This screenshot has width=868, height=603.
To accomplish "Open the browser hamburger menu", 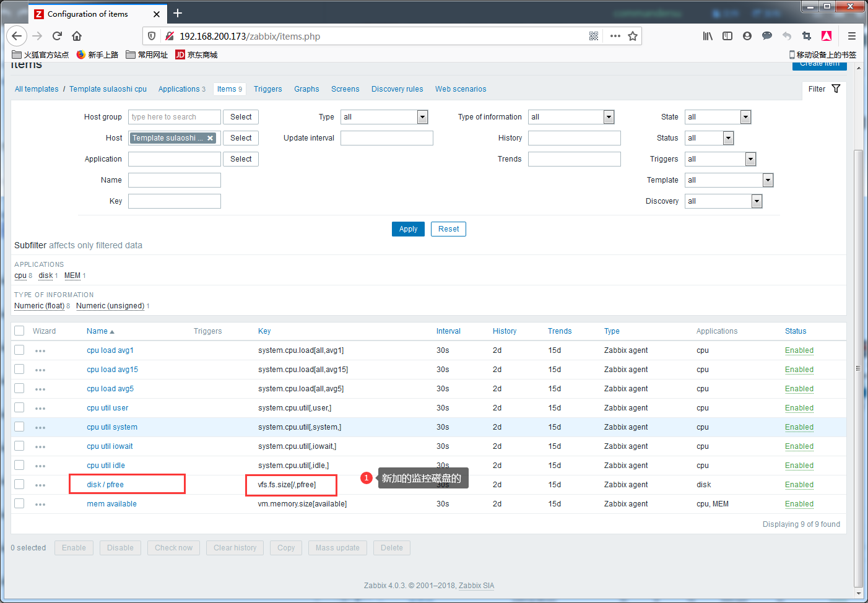I will pos(852,36).
